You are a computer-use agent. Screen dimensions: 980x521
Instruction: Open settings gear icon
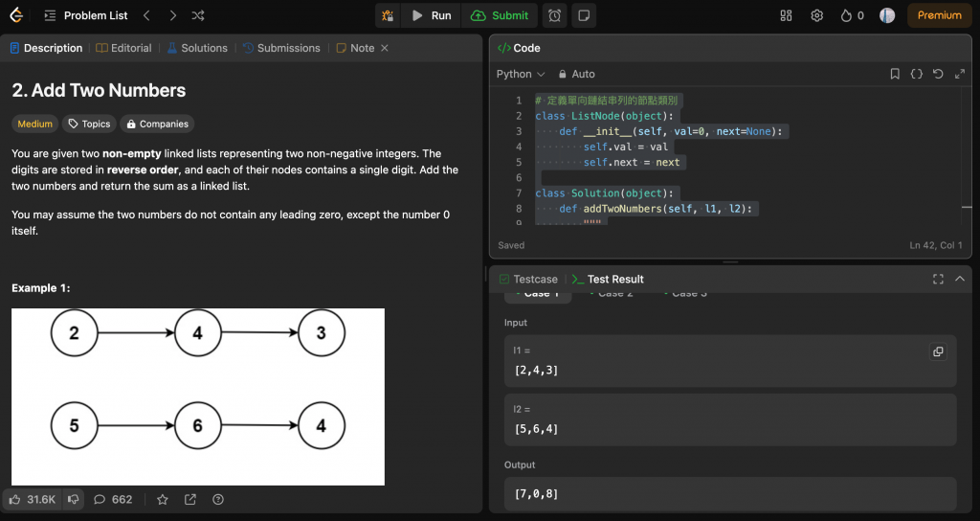[816, 15]
